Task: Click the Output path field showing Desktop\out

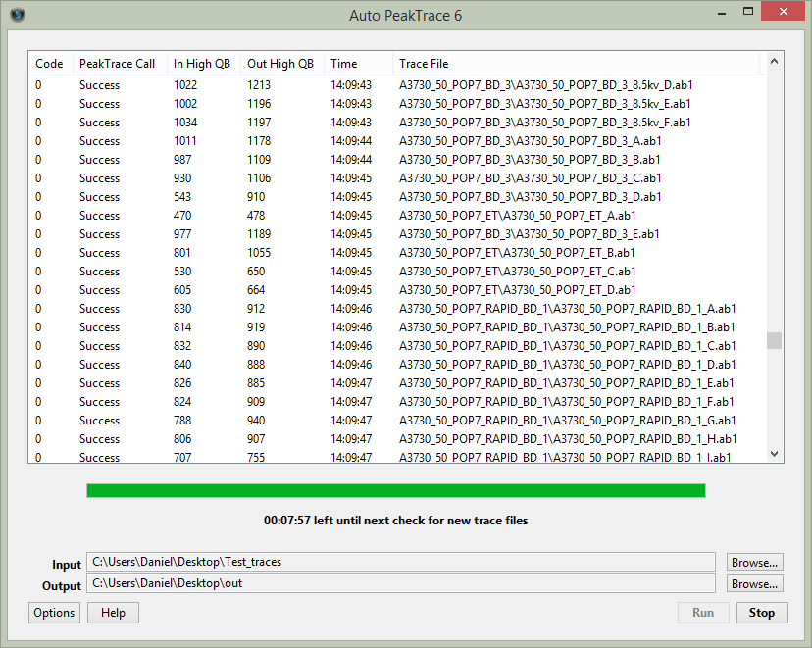Action: [401, 583]
